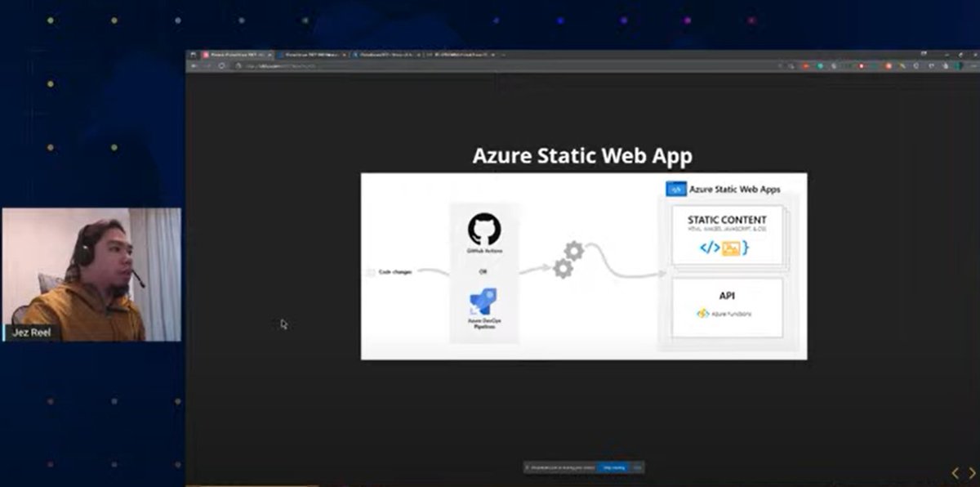Click the Hide button in sharing bar
The width and height of the screenshot is (980, 487).
click(x=637, y=467)
